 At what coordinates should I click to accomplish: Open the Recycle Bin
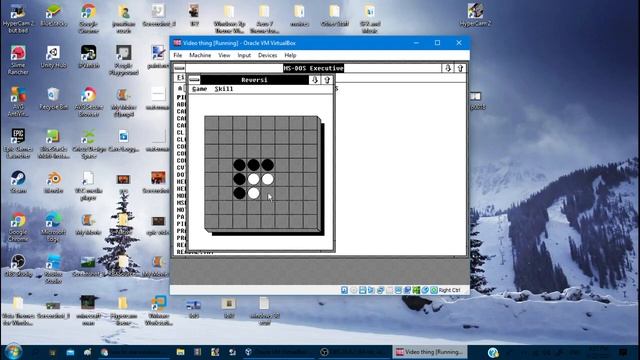tap(53, 99)
